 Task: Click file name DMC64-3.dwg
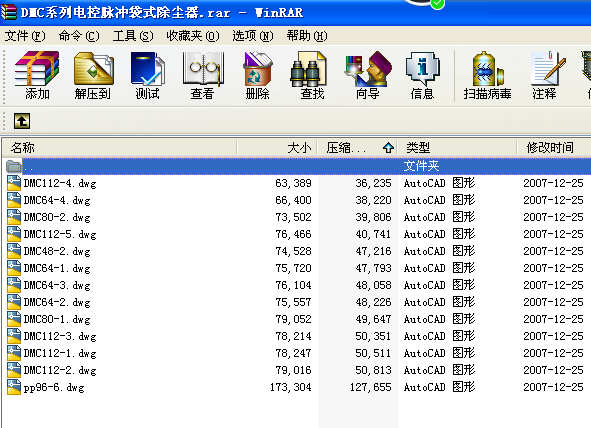point(57,286)
